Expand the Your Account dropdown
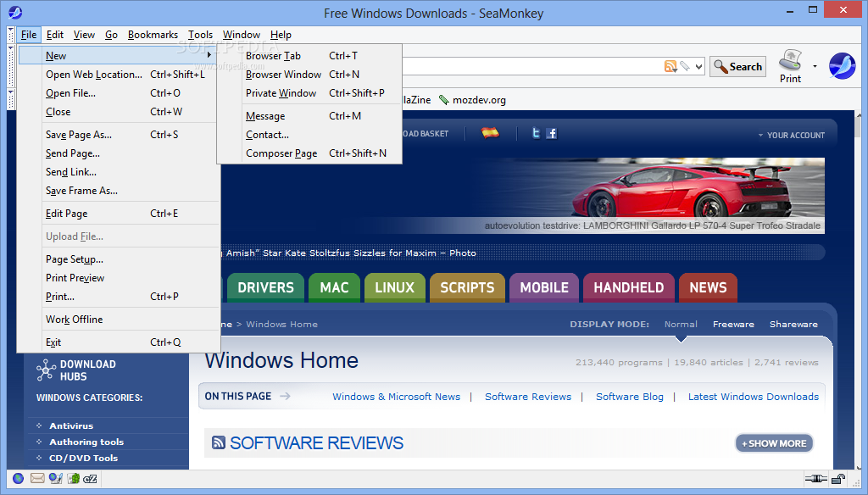This screenshot has height=495, width=868. click(x=791, y=135)
